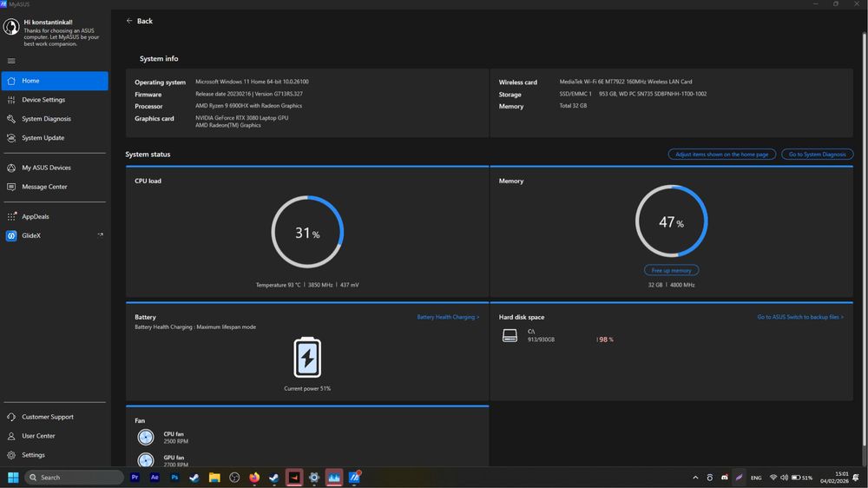Follow Go to ASUS Switch to backup files link

coord(799,317)
